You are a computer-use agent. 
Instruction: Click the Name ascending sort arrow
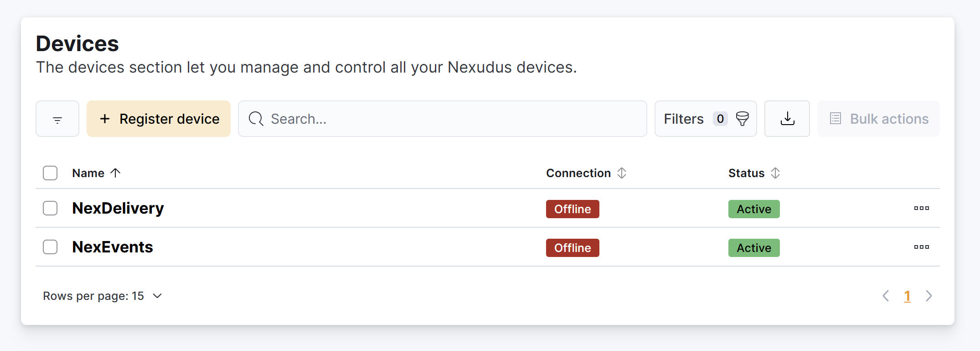[116, 173]
